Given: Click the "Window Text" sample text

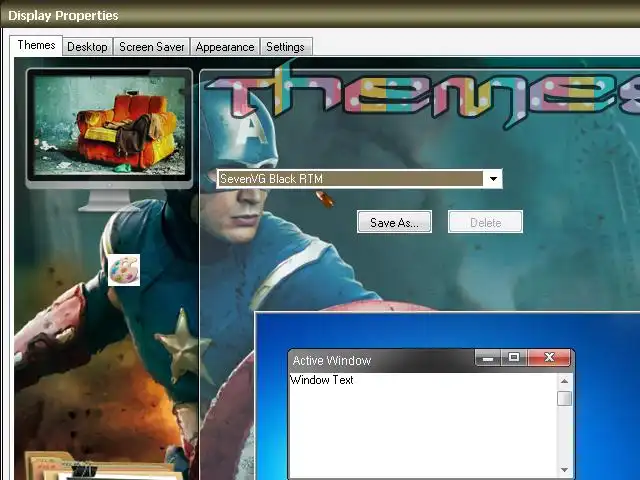Looking at the screenshot, I should coord(322,380).
